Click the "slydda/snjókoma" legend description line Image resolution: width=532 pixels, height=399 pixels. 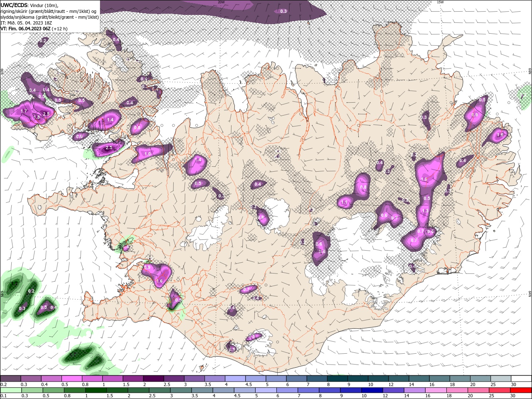[x=49, y=17]
